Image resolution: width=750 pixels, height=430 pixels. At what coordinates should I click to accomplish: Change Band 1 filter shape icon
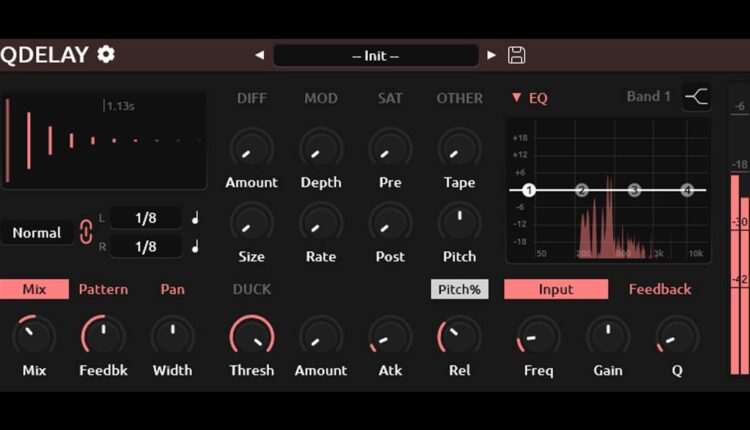click(696, 97)
